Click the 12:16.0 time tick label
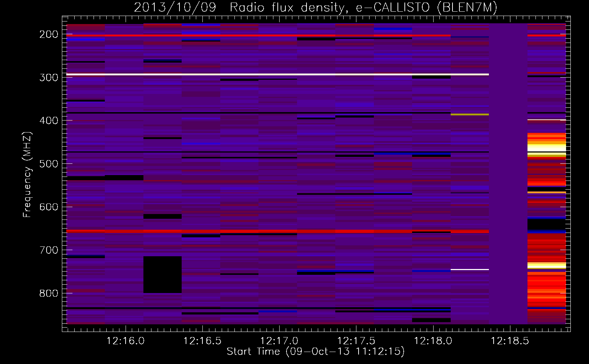589x364 pixels. 125,341
